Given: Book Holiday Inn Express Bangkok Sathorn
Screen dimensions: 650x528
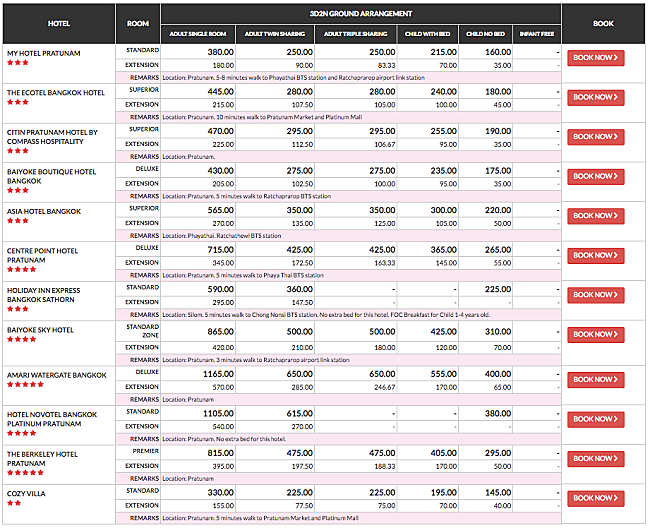Looking at the screenshot, I should pyautogui.click(x=596, y=295).
